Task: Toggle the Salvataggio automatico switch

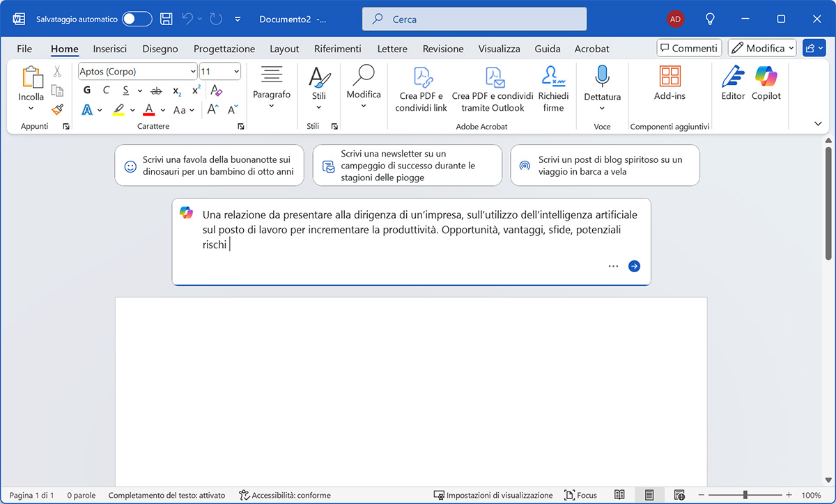Action: (137, 19)
